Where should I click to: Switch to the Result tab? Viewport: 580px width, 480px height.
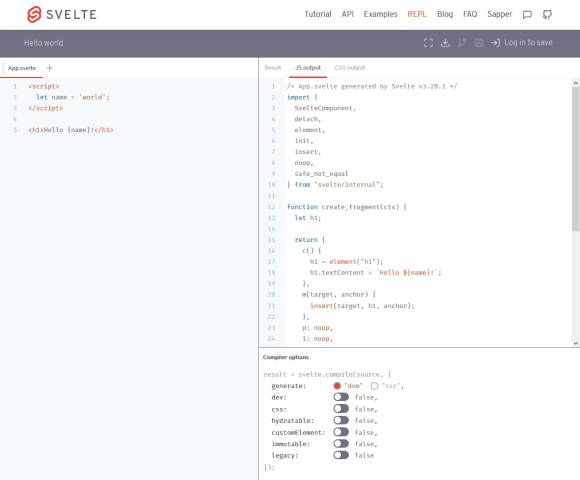pos(273,68)
